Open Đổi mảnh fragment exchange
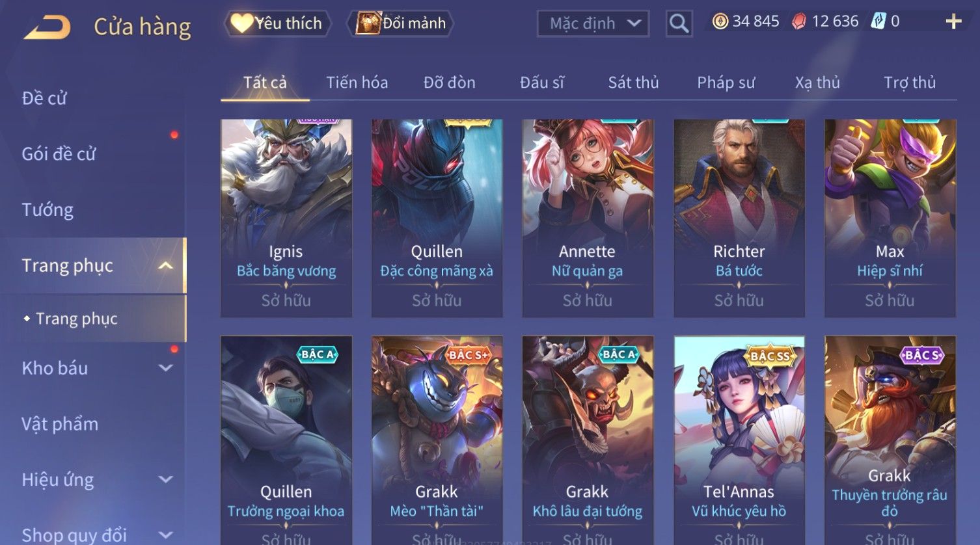Image resolution: width=980 pixels, height=545 pixels. 402,23
